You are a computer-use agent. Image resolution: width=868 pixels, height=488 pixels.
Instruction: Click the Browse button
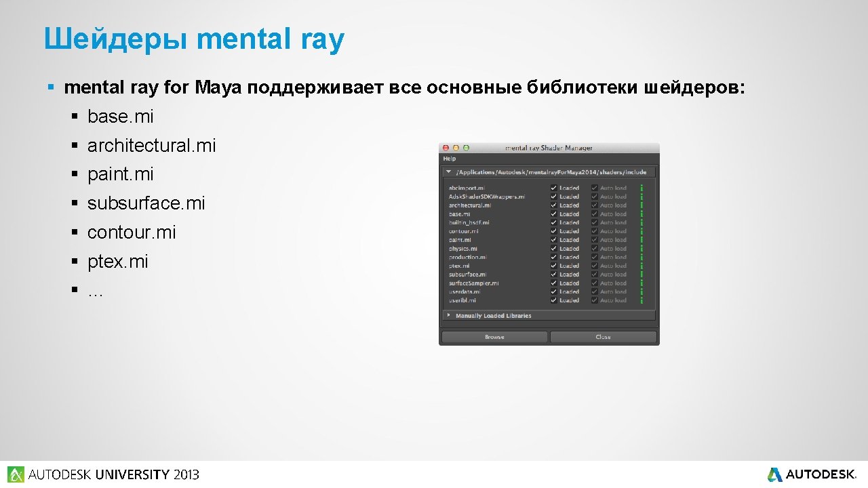click(x=494, y=337)
